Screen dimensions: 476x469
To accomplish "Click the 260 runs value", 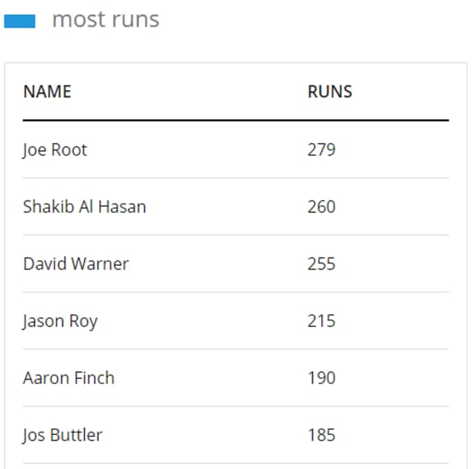I will point(321,207).
